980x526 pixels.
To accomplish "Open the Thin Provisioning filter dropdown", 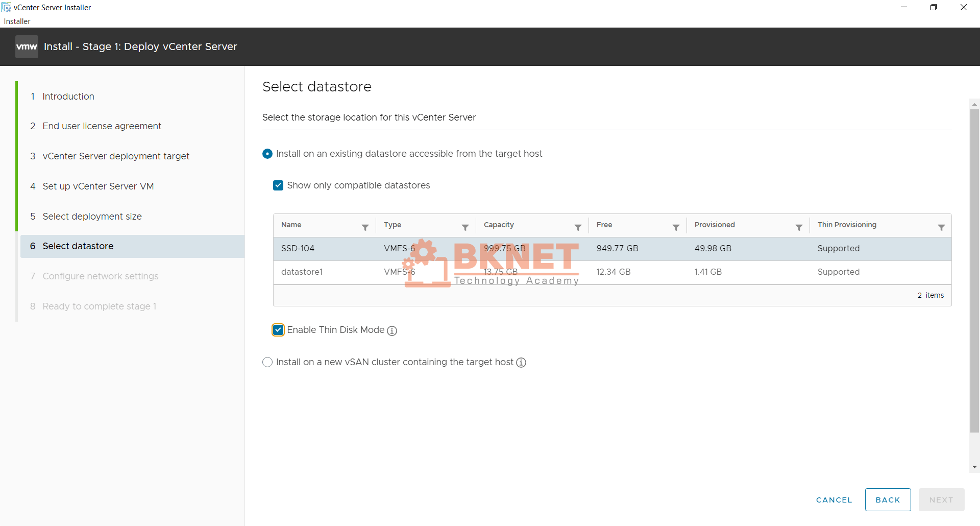I will coord(941,228).
